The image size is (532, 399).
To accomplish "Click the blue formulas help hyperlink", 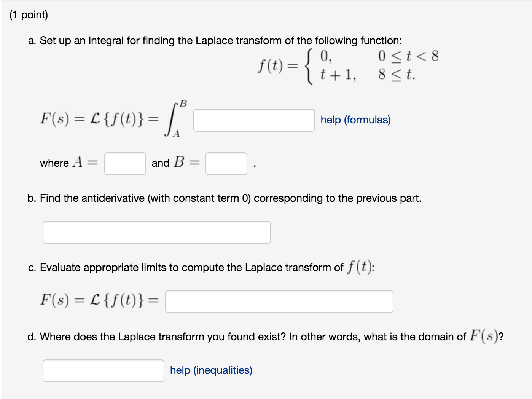I will (355, 120).
